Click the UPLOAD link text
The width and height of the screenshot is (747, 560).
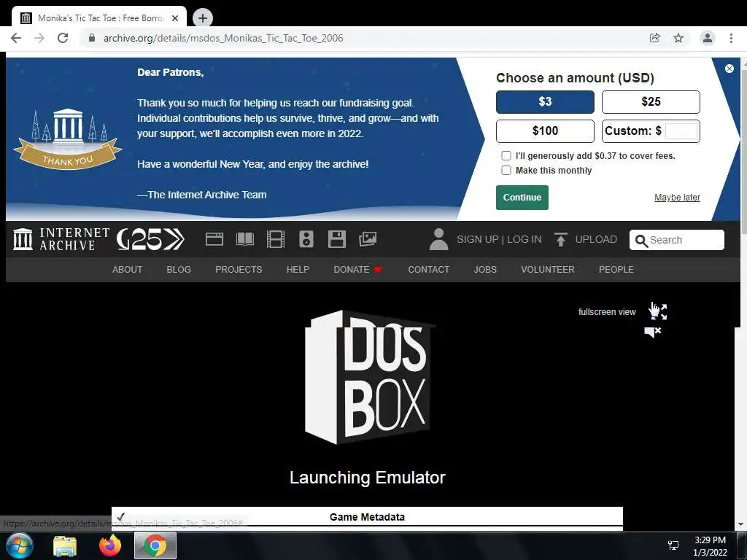pyautogui.click(x=596, y=239)
